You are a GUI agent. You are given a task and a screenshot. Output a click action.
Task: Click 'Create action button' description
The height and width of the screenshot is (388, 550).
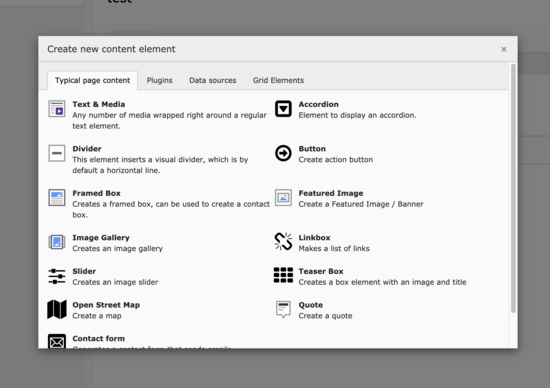coord(336,160)
